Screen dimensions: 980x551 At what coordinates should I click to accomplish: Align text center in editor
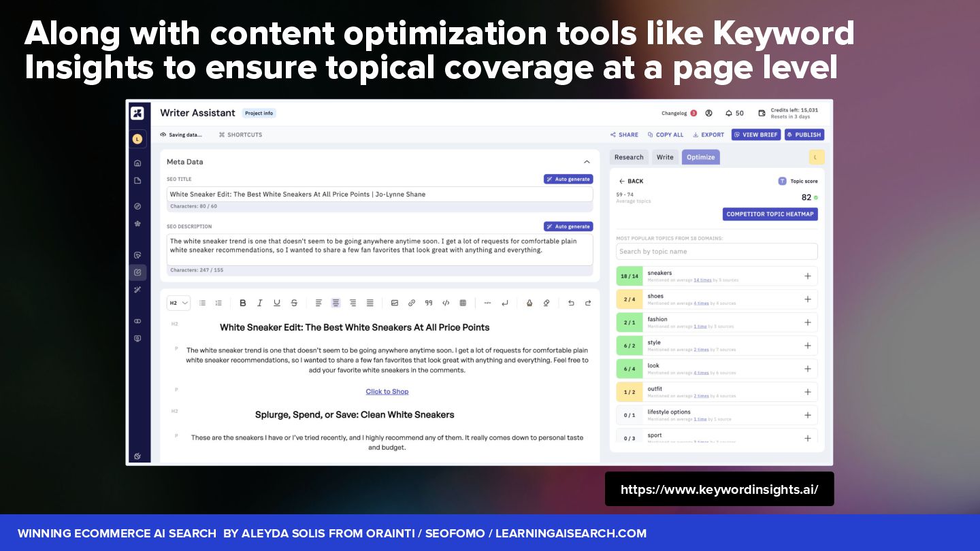pos(336,303)
